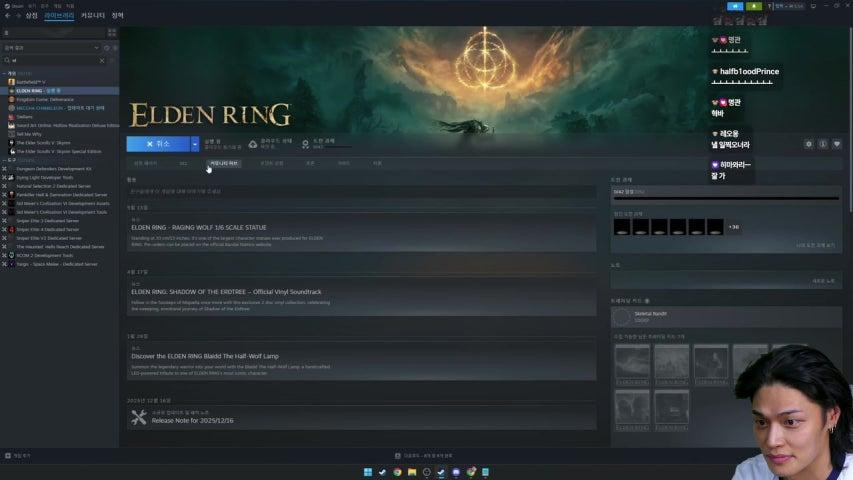Open the Discord icon in taskbar

click(x=456, y=472)
